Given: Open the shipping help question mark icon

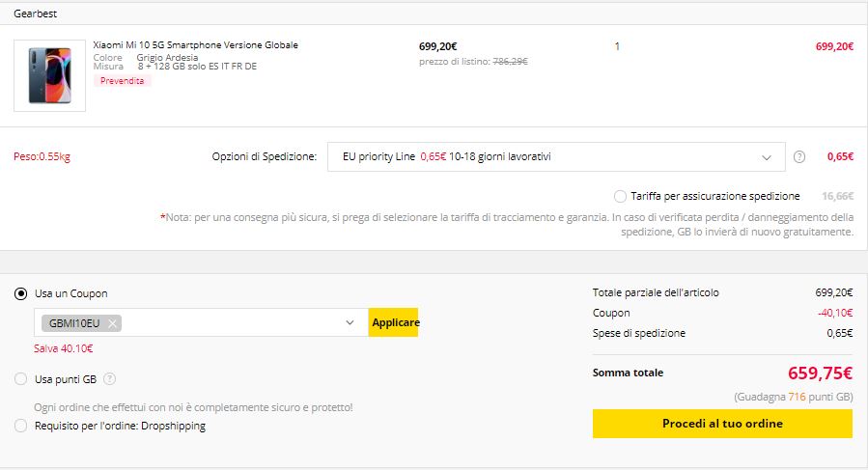Looking at the screenshot, I should [x=799, y=156].
